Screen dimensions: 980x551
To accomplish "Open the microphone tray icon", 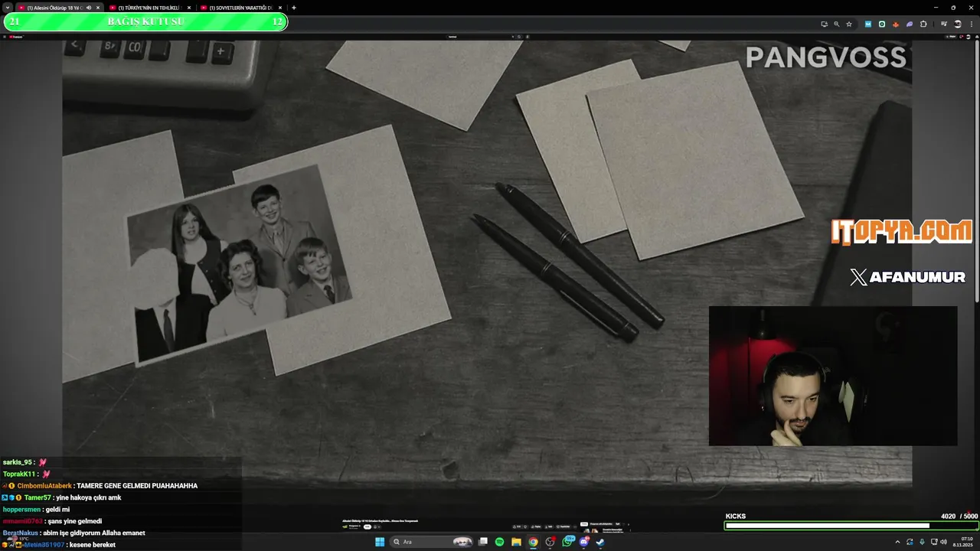I will (922, 542).
